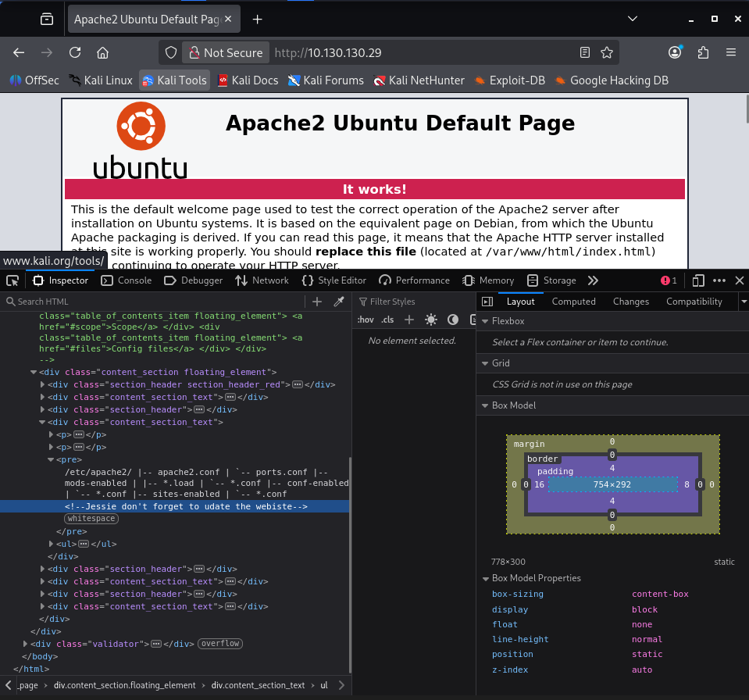
Task: Collapse the pre element node
Action: pos(51,459)
